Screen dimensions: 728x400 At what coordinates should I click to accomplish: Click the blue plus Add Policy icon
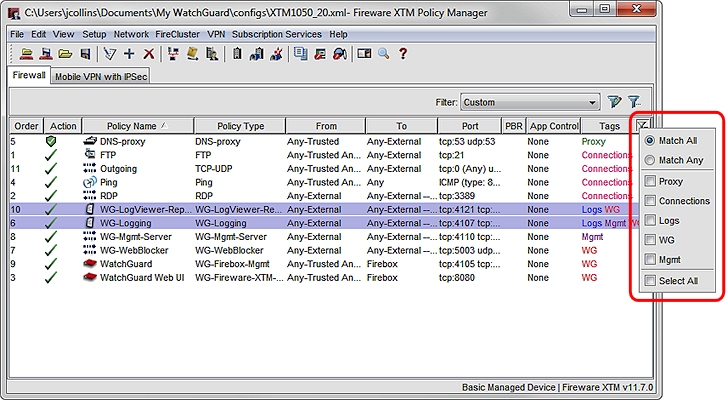coord(129,54)
